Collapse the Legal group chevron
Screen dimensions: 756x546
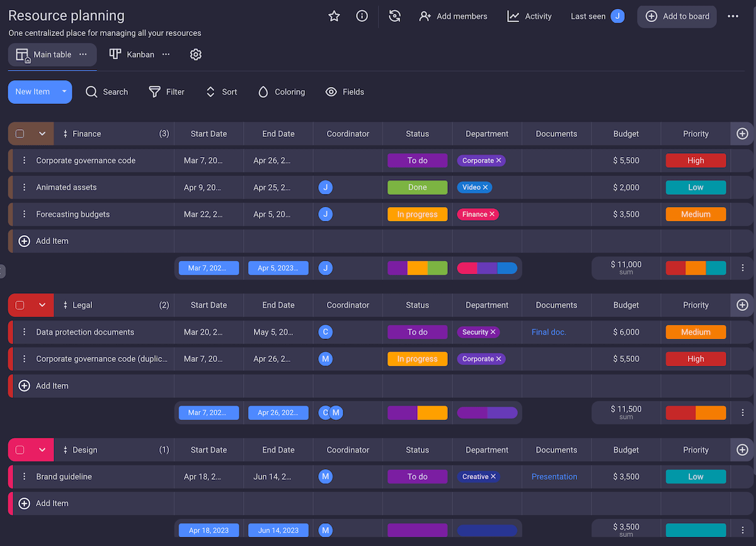42,305
